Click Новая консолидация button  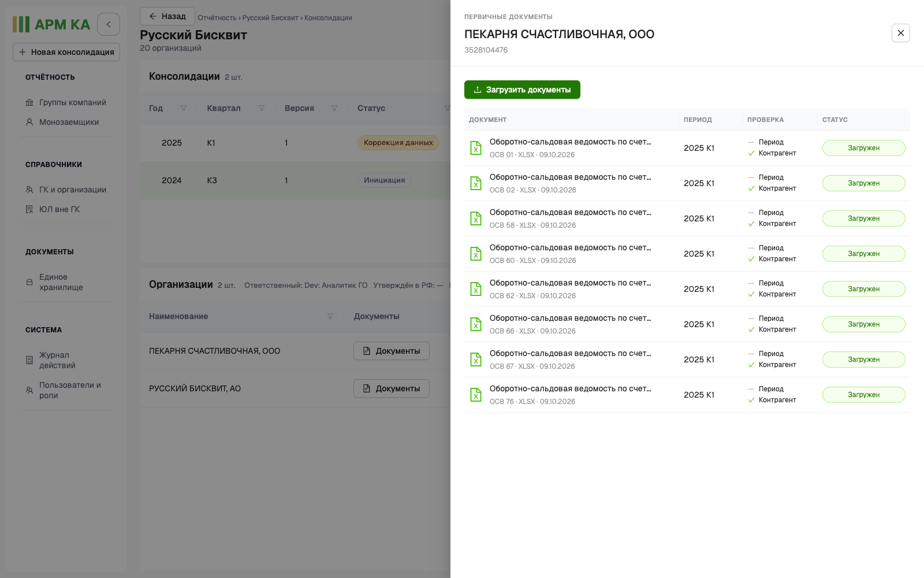click(x=66, y=52)
